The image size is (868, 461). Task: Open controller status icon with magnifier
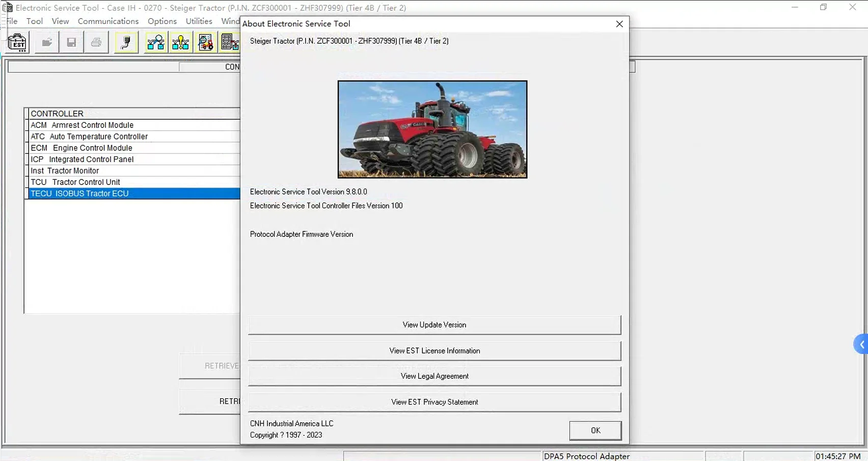tap(156, 42)
